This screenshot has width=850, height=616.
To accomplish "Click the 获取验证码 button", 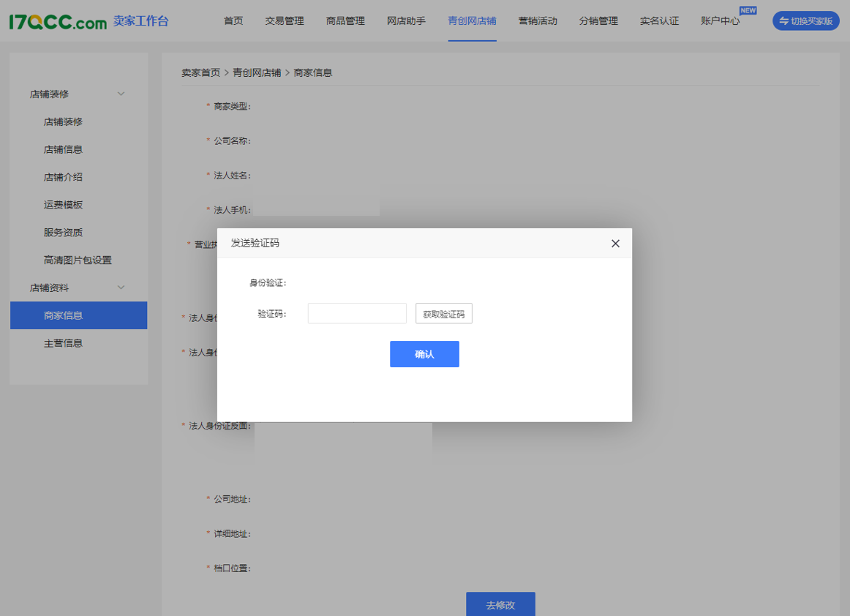I will pyautogui.click(x=443, y=314).
